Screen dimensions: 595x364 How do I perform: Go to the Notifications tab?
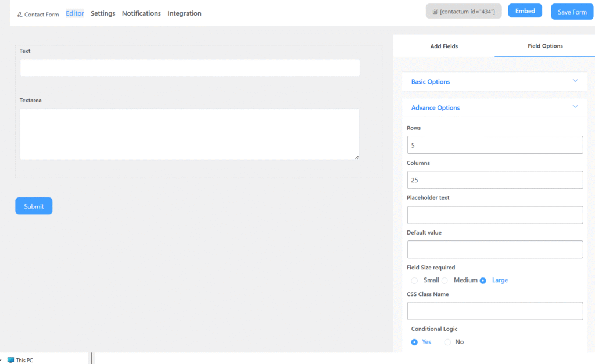coord(141,13)
